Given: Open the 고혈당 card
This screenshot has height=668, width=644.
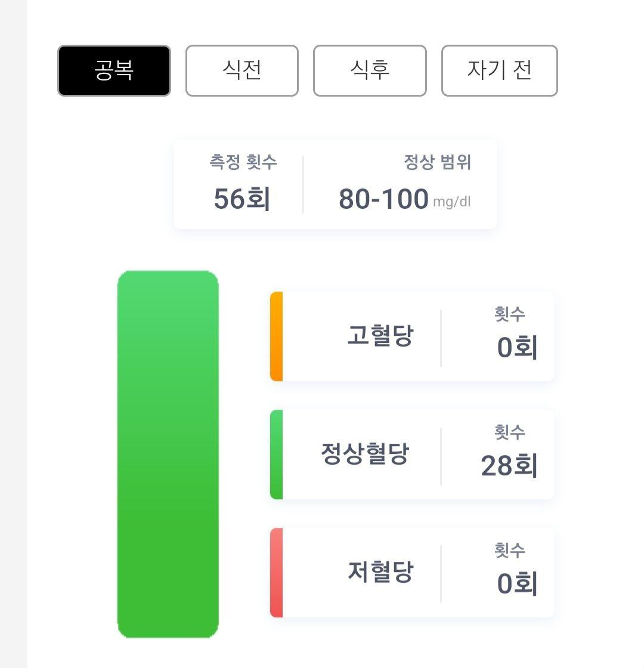Looking at the screenshot, I should 412,336.
